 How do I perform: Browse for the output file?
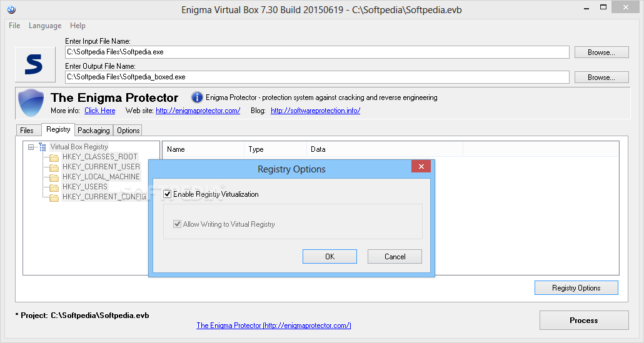pos(601,77)
